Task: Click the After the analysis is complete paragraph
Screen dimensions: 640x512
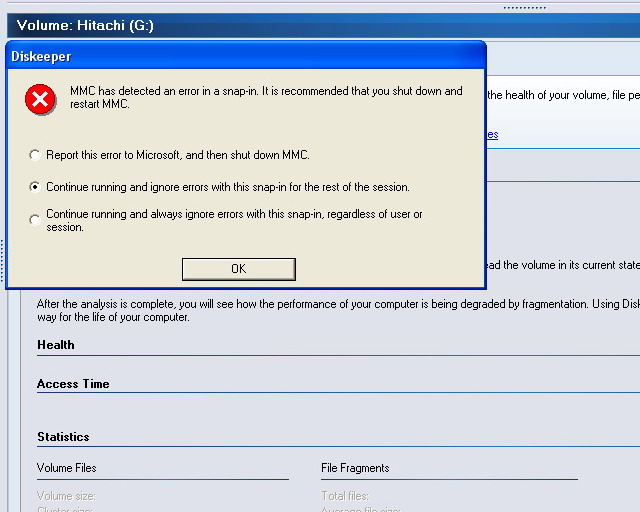Action: (x=338, y=310)
